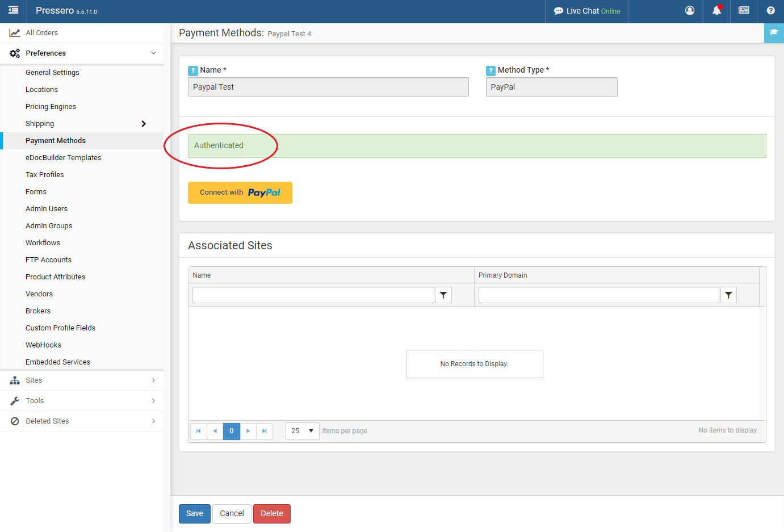Viewport: 784px width, 532px height.
Task: Go to previous page of grid
Action: coord(215,431)
